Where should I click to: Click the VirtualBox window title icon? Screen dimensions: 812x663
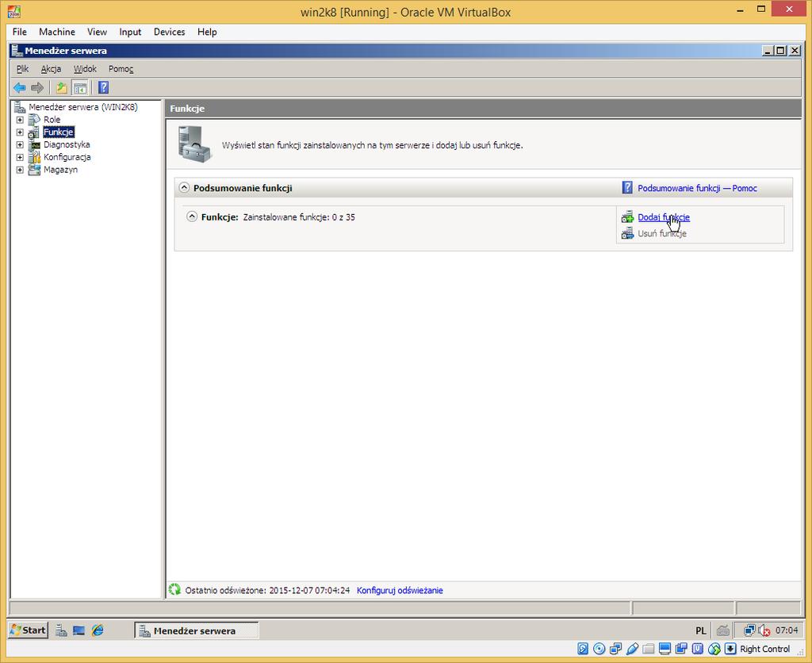[14, 11]
